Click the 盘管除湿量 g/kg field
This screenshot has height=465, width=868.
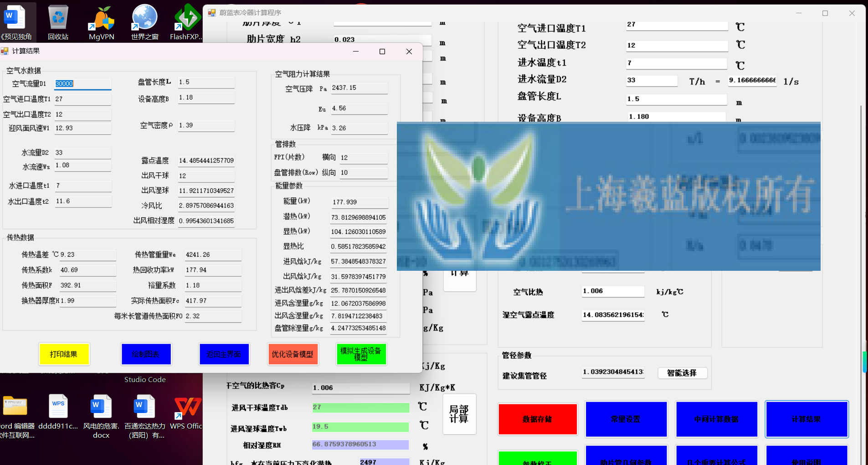tap(359, 328)
